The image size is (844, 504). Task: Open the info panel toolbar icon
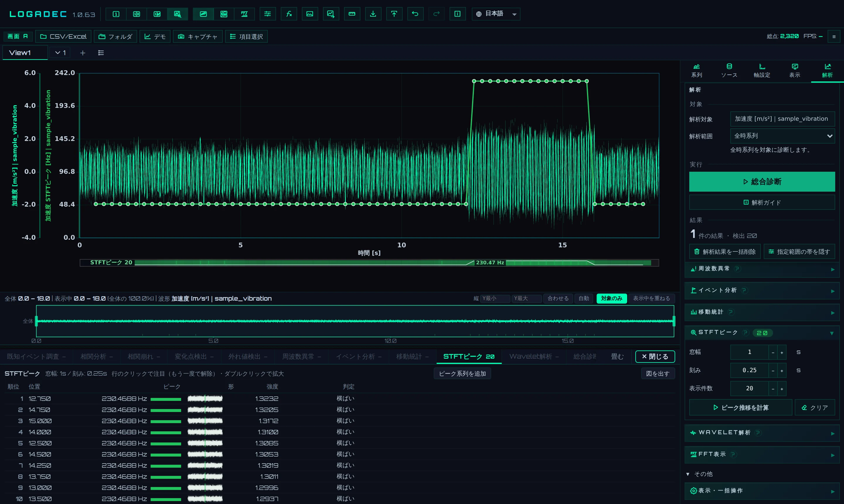[x=457, y=14]
